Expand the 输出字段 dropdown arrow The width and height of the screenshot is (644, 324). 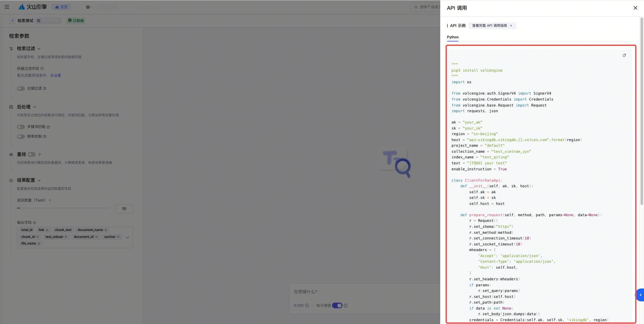[x=127, y=237]
